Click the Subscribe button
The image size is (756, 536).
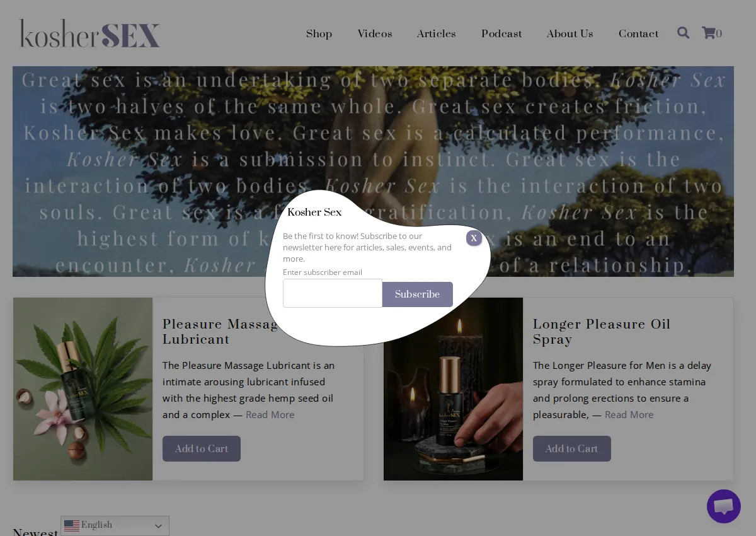click(x=417, y=294)
